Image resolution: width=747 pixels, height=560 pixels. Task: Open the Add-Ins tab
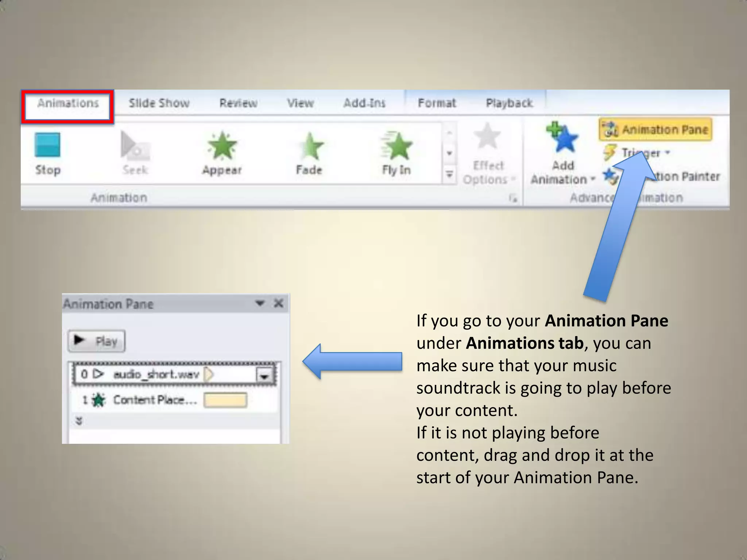[364, 103]
